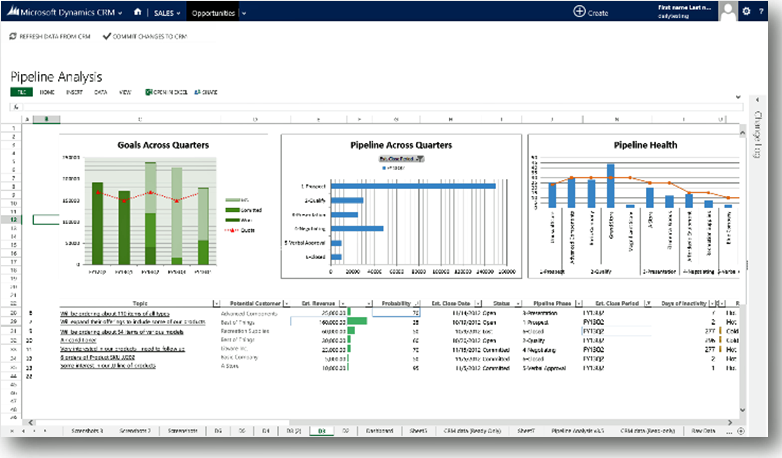Open the Topic column filter dropdown
782x458 pixels.
point(216,302)
